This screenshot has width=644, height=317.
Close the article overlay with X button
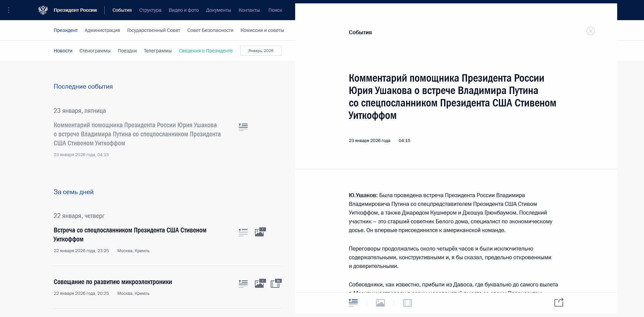tap(591, 31)
